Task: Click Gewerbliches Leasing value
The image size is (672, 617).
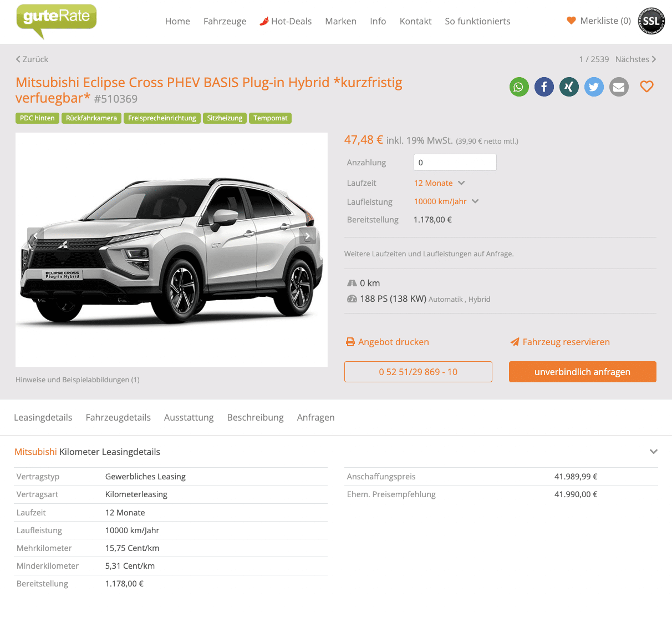Action: (x=145, y=477)
